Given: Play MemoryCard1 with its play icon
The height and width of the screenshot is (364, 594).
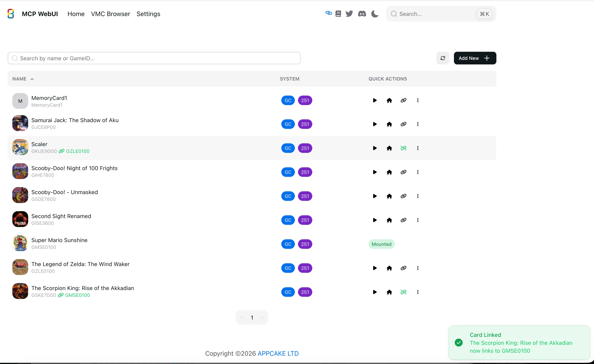Looking at the screenshot, I should click(x=375, y=100).
